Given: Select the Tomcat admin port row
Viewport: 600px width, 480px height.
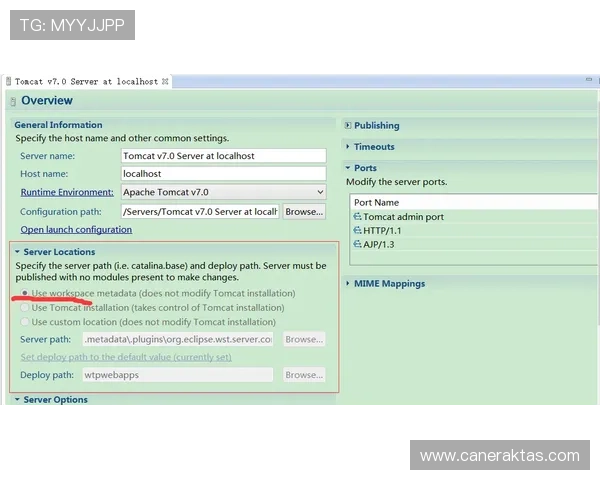Looking at the screenshot, I should (x=474, y=217).
